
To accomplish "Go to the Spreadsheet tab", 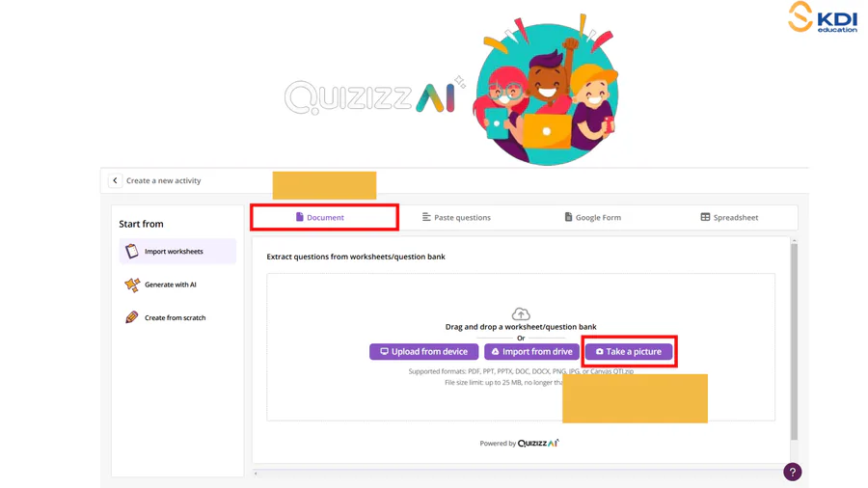I will (729, 217).
